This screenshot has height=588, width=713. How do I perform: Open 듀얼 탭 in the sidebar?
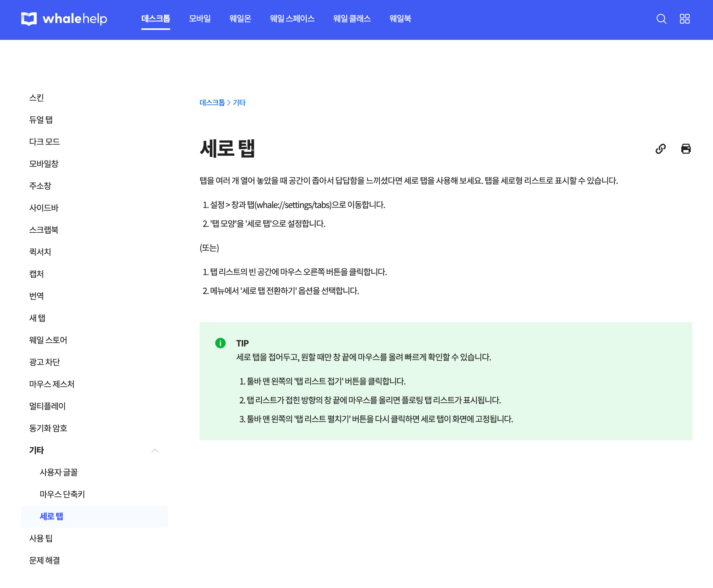[x=41, y=120]
